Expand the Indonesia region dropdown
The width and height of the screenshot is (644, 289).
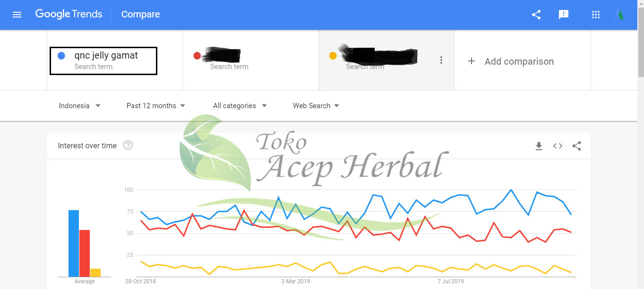click(79, 106)
